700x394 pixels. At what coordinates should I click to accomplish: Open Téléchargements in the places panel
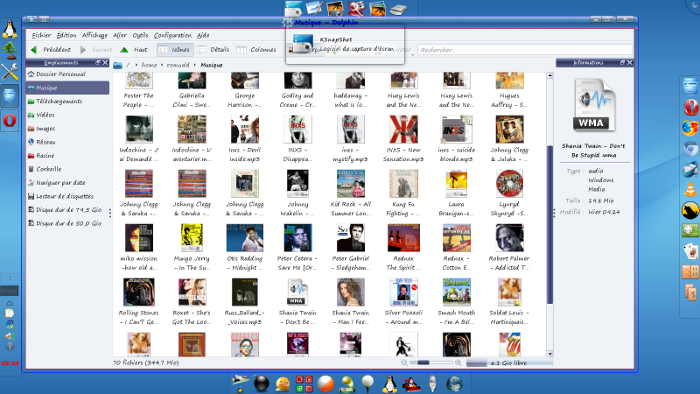67,101
